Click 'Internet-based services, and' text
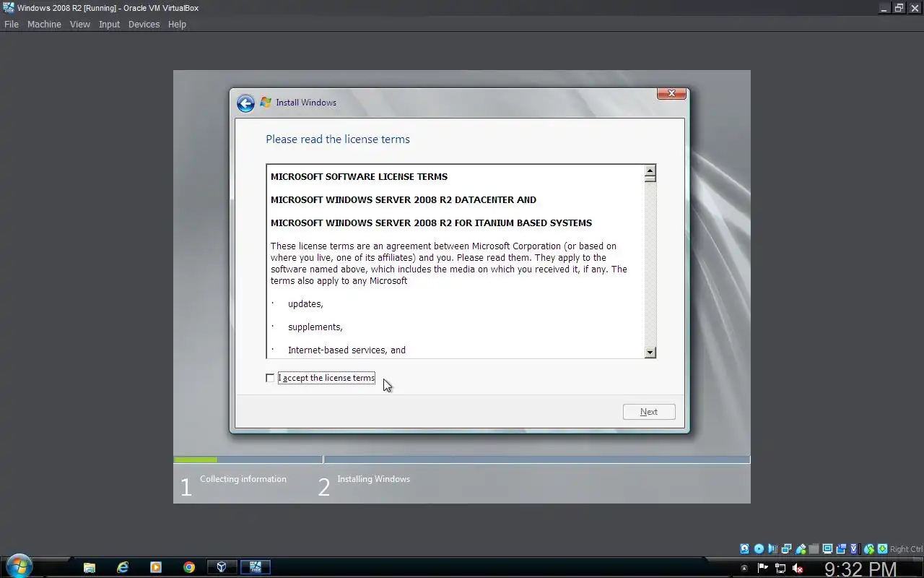Viewport: 924px width, 578px height. (346, 350)
